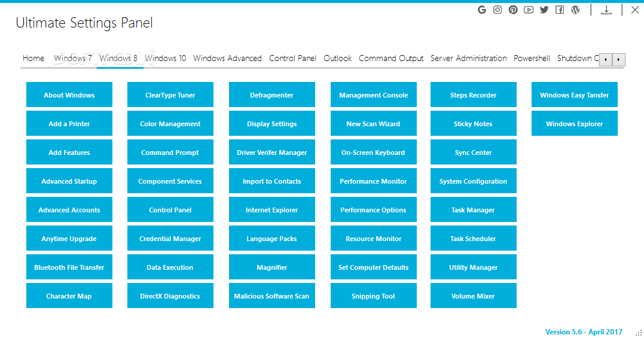Open Advanced Accounts
Image resolution: width=644 pixels, height=338 pixels.
tap(69, 210)
